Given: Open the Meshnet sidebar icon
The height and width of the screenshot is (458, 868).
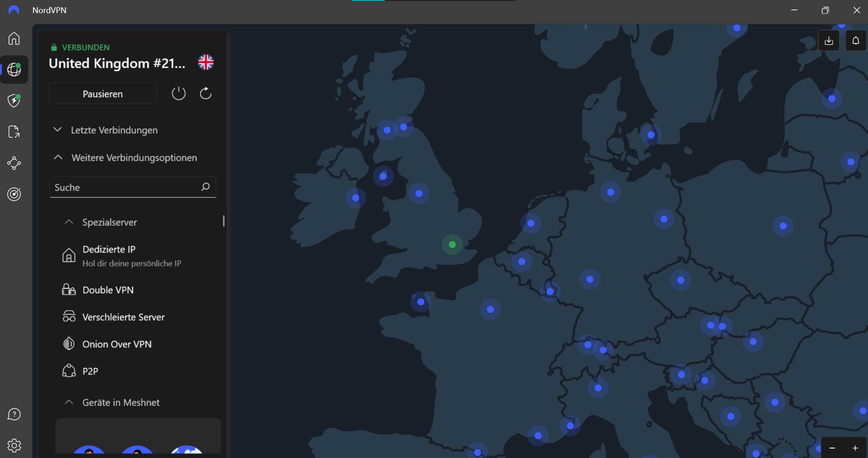Looking at the screenshot, I should coord(14,163).
